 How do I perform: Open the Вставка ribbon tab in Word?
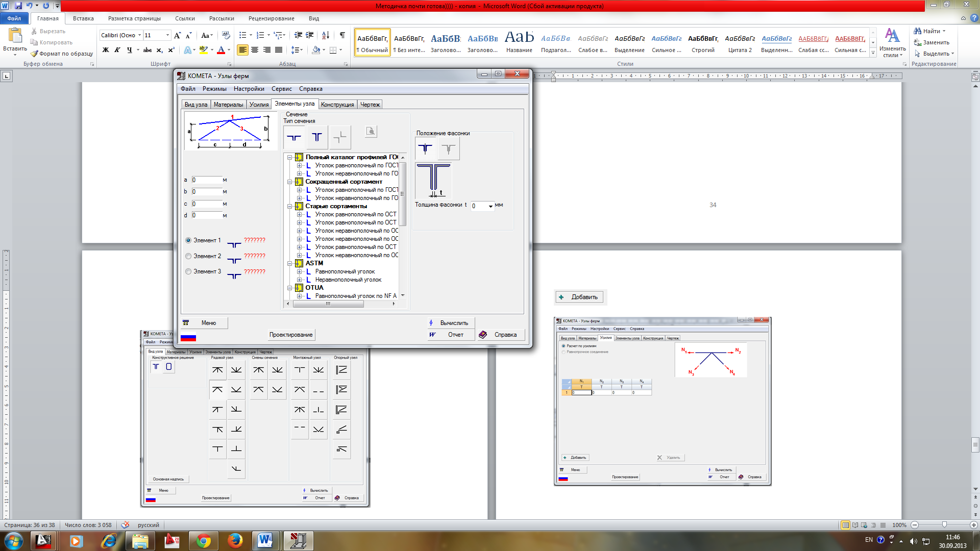[83, 18]
